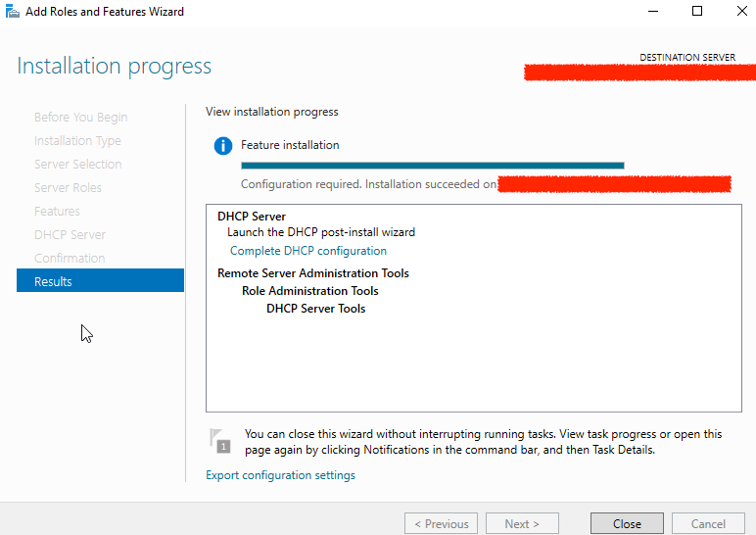Switch to Server Roles step

[68, 187]
